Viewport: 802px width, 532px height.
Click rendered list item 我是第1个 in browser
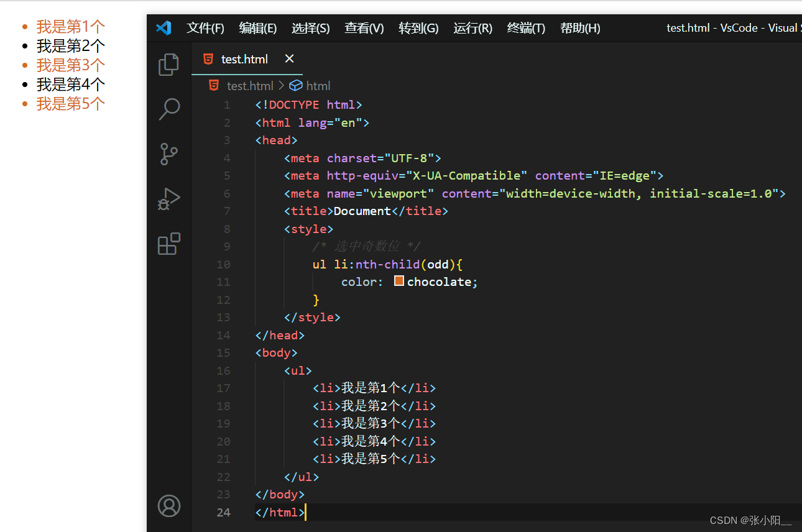coord(70,27)
